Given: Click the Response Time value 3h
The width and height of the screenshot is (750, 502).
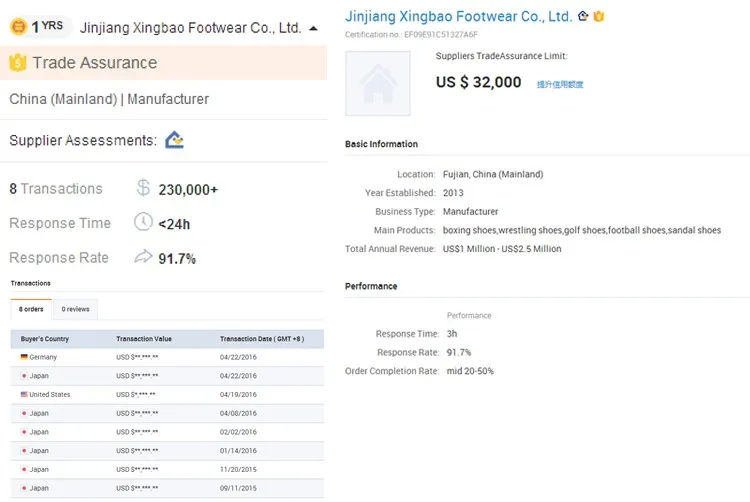Looking at the screenshot, I should tap(452, 334).
